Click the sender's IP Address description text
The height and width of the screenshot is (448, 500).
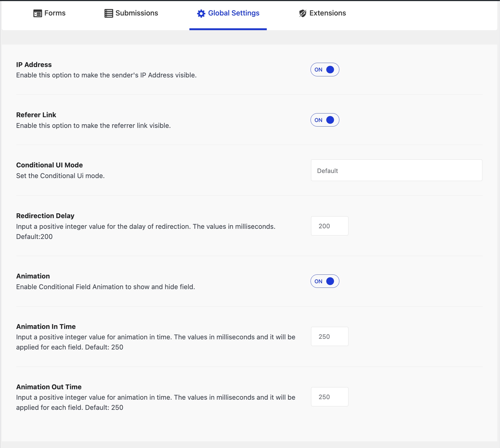106,75
